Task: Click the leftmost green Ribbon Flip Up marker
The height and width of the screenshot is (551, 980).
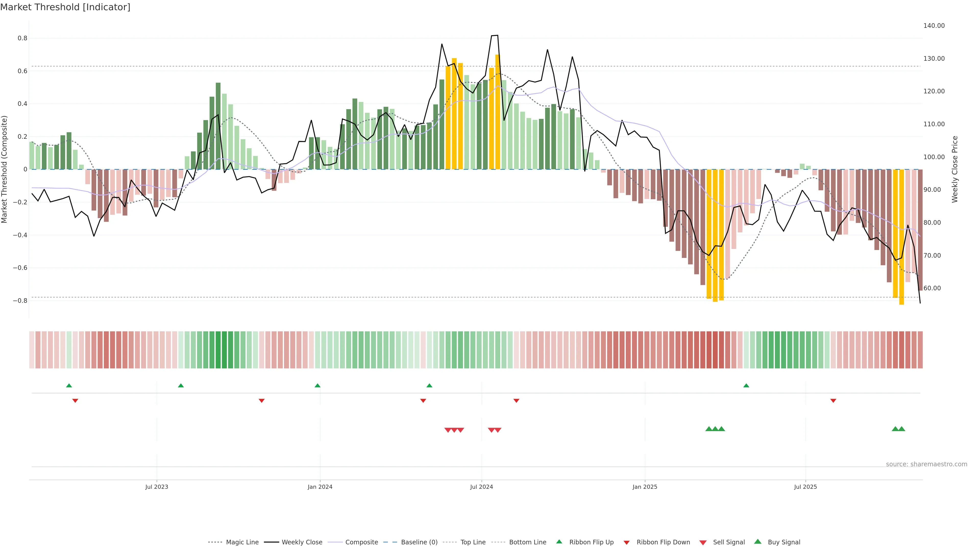Action: (69, 386)
